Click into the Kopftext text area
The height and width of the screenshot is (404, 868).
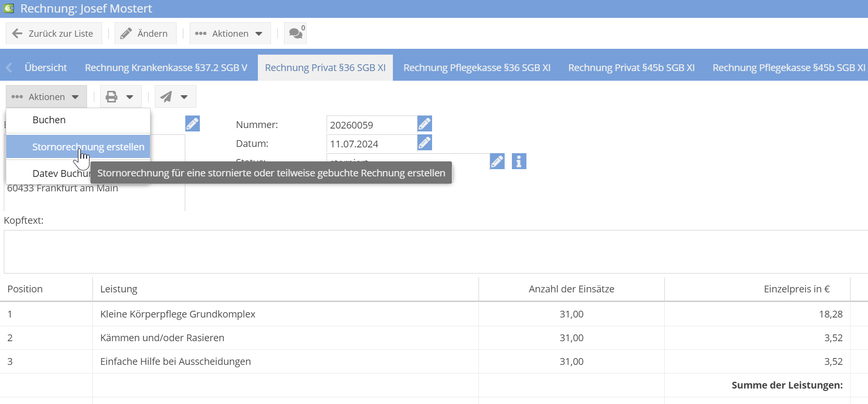435,251
